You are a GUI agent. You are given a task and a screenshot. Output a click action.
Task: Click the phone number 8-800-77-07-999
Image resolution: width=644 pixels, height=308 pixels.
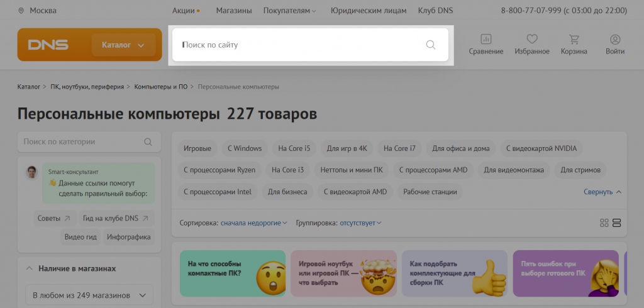531,11
